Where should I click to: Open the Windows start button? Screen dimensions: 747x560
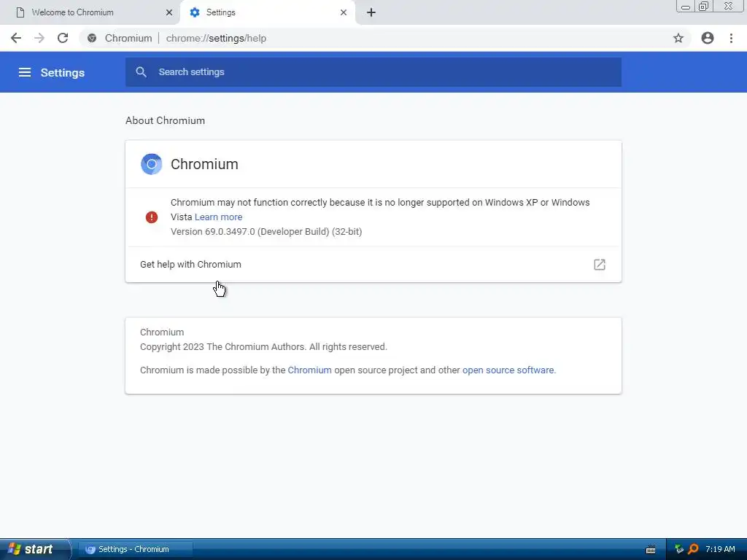(x=34, y=549)
